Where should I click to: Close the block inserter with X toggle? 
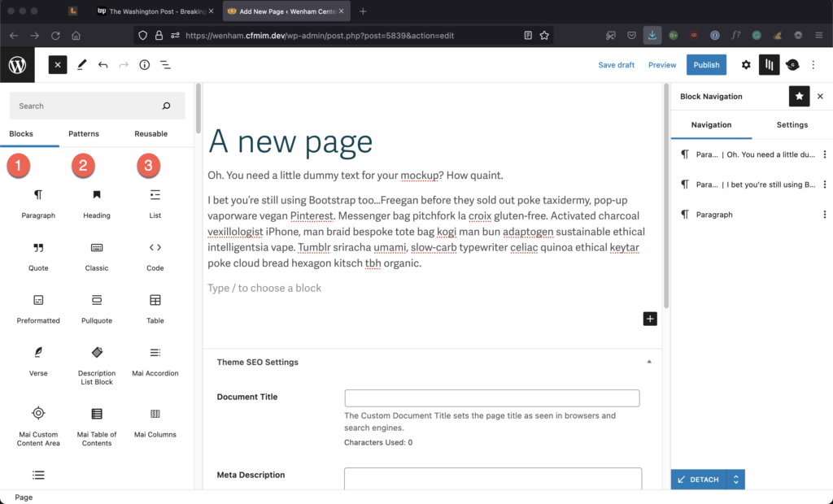pyautogui.click(x=57, y=65)
